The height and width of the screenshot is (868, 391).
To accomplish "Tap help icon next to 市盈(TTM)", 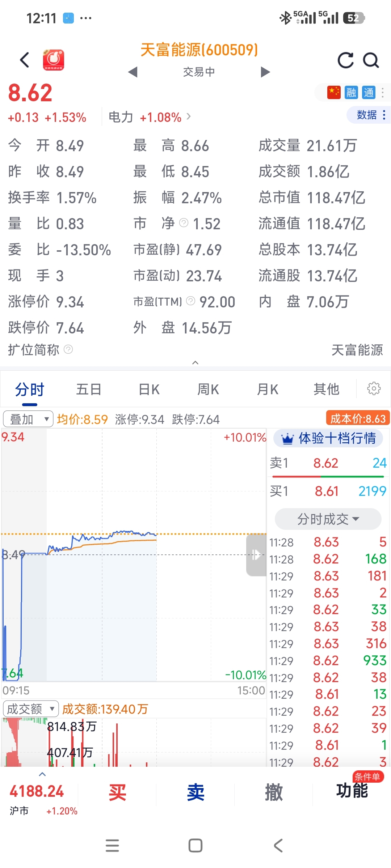I will [x=191, y=301].
